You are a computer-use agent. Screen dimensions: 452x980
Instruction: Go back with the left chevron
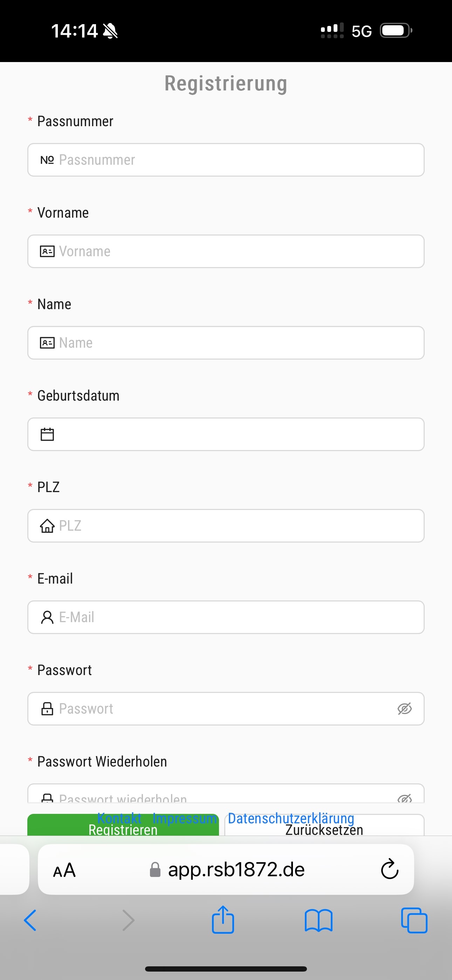[x=30, y=920]
